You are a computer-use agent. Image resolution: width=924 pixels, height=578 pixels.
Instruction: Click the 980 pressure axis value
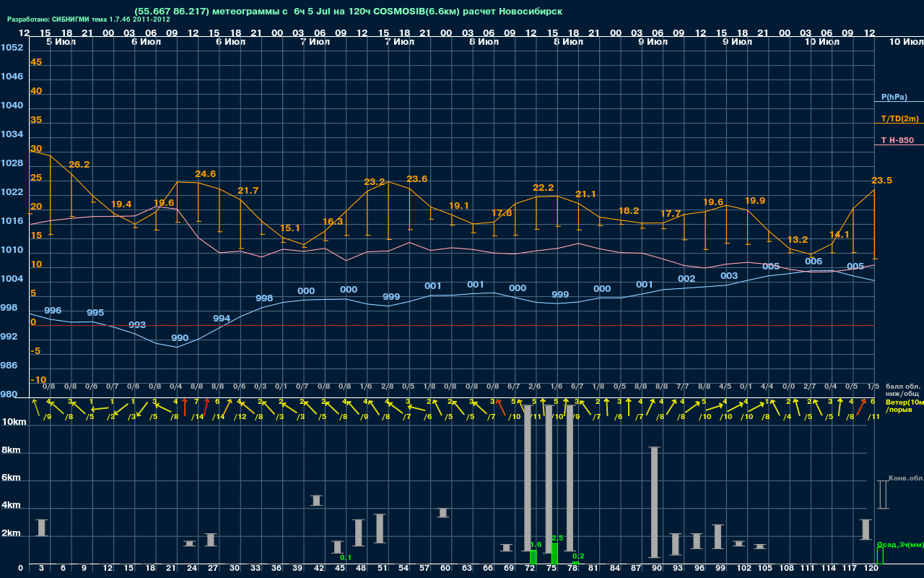coord(9,394)
